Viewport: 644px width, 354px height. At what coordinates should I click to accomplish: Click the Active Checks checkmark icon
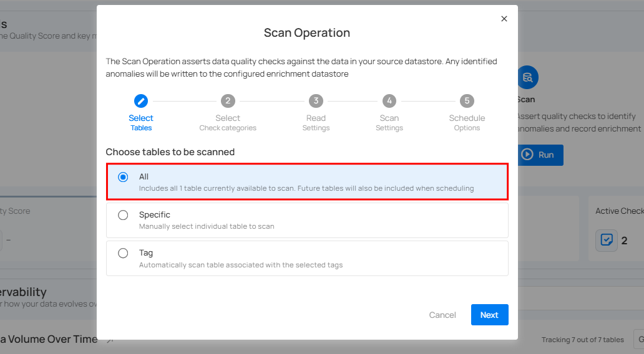tap(606, 240)
